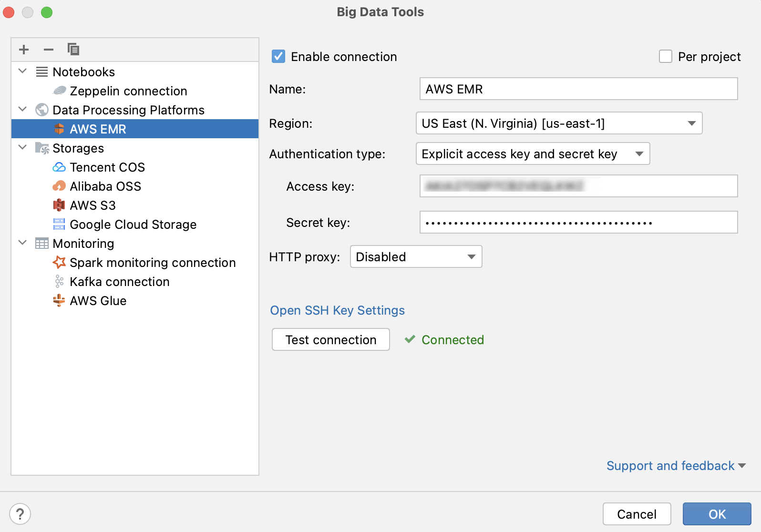The width and height of the screenshot is (761, 532).
Task: Click the Google Cloud Storage icon
Action: point(59,225)
